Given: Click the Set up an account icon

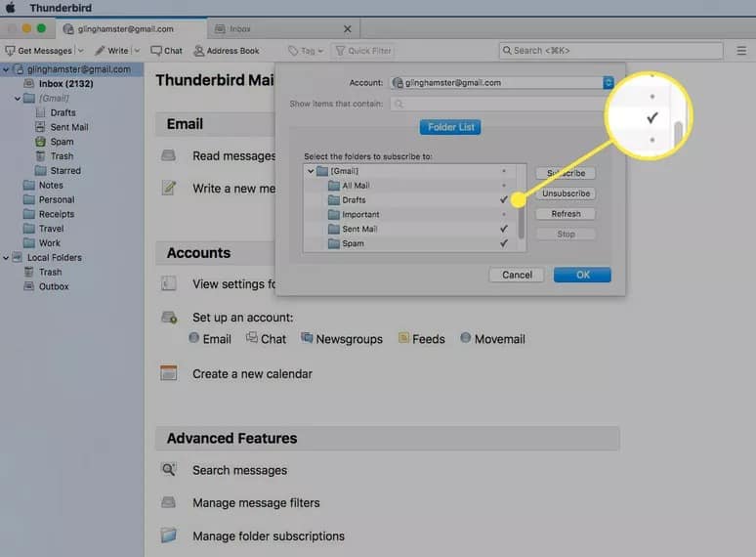Looking at the screenshot, I should pyautogui.click(x=169, y=318).
